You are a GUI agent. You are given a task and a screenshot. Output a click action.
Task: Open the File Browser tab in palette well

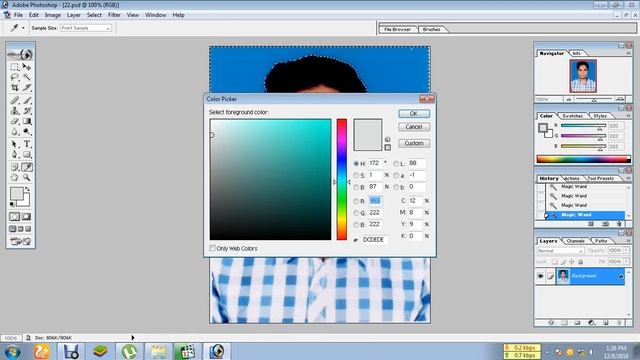click(x=398, y=29)
